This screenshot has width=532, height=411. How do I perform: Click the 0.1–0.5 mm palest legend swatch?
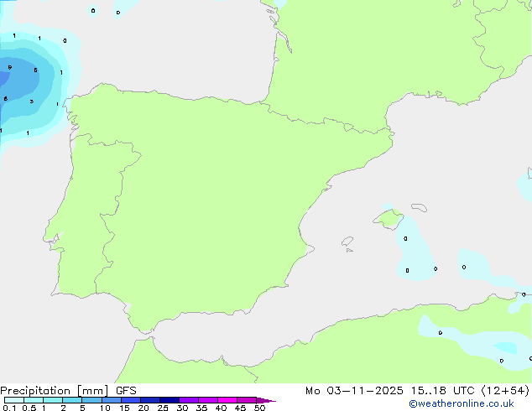pyautogui.click(x=14, y=400)
